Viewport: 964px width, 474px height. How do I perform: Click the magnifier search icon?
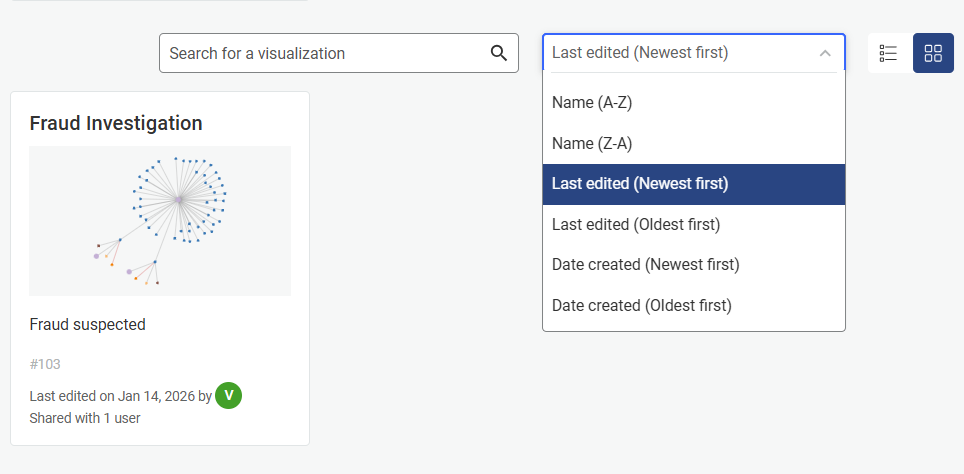pyautogui.click(x=499, y=53)
